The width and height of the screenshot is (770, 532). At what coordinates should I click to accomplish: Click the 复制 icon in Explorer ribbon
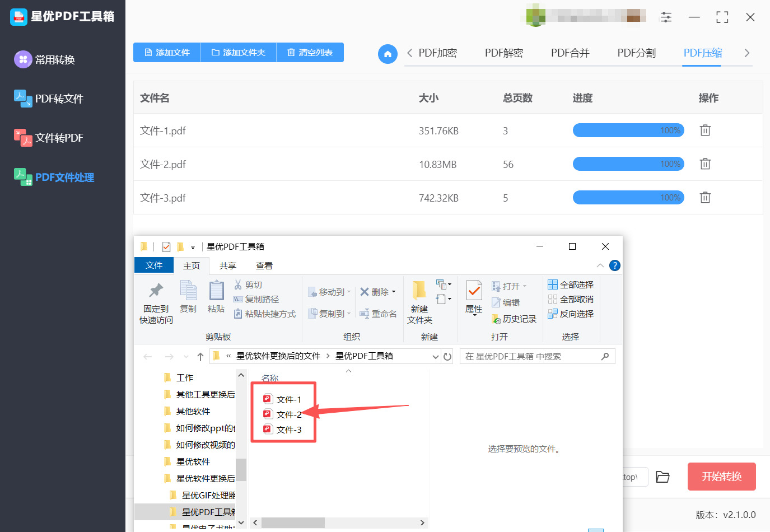pos(188,297)
